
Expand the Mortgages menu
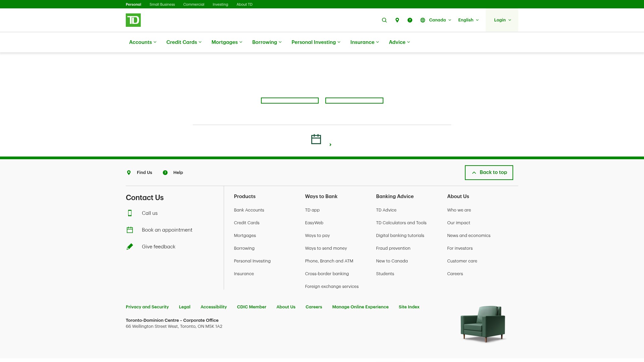227,42
